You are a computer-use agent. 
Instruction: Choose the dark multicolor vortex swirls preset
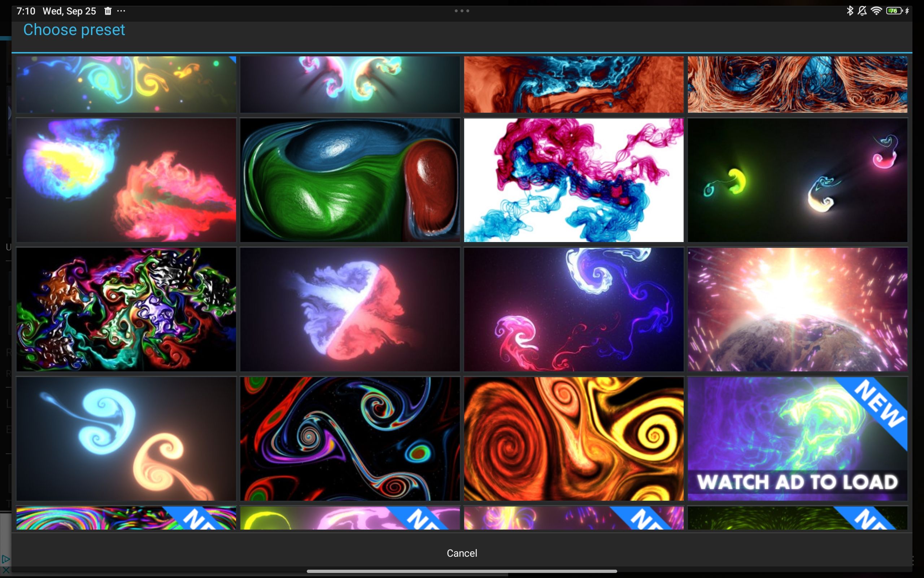click(350, 439)
